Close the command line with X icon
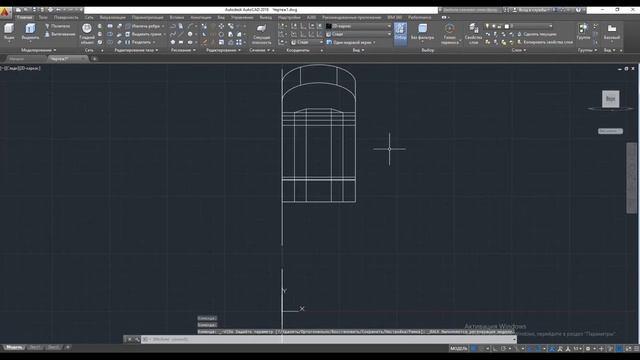Viewport: 640px width, 360px height. click(129, 339)
